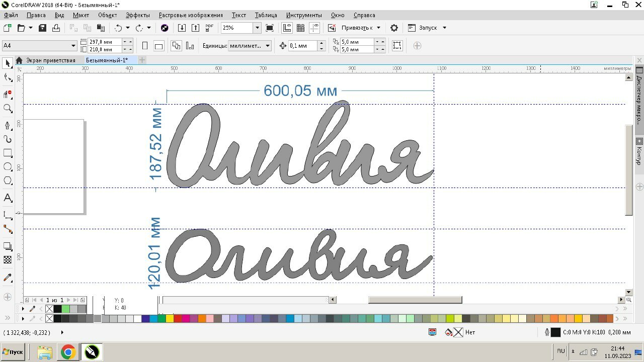Set page to portrait orientation
The height and width of the screenshot is (362, 644).
coord(145,46)
